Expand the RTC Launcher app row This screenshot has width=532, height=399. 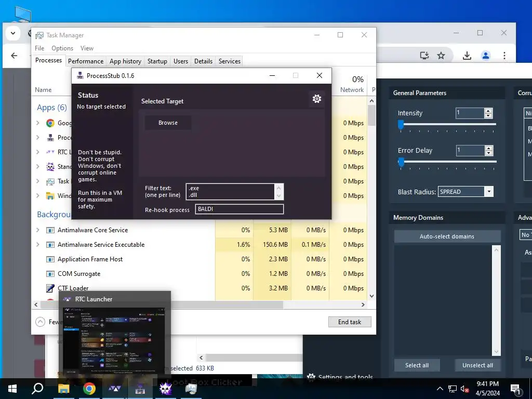point(37,152)
